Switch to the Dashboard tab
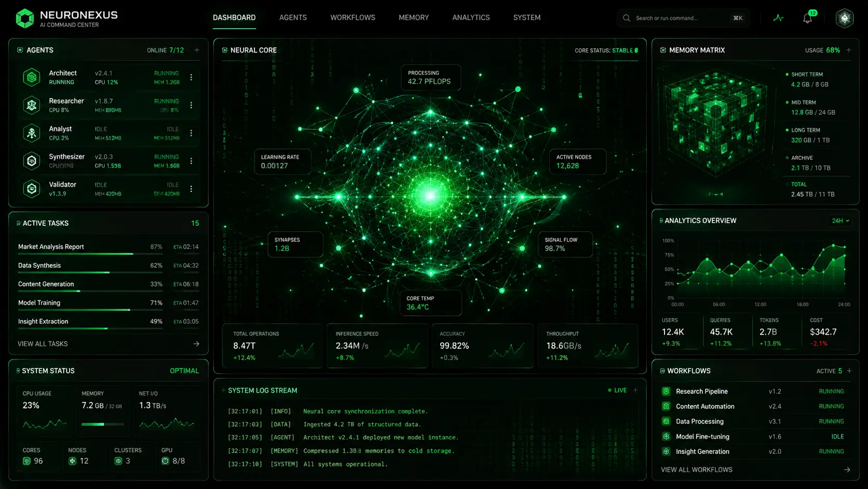 [234, 18]
